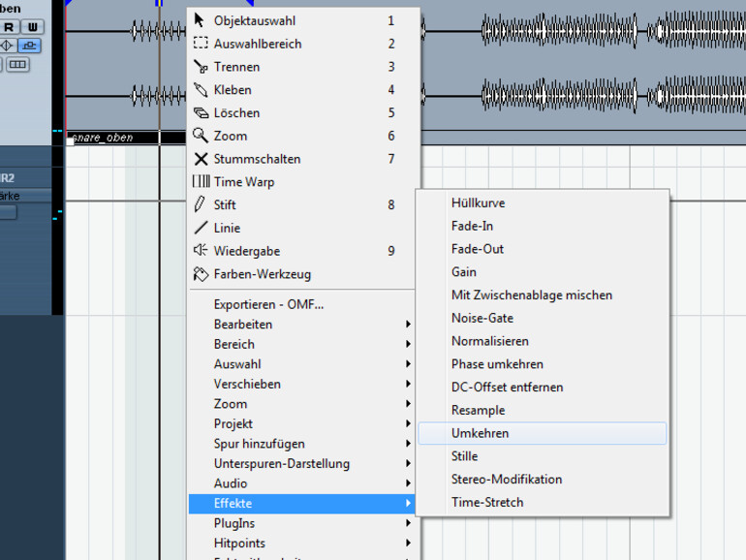The width and height of the screenshot is (746, 560).
Task: Select the Stift pencil icon
Action: click(200, 204)
